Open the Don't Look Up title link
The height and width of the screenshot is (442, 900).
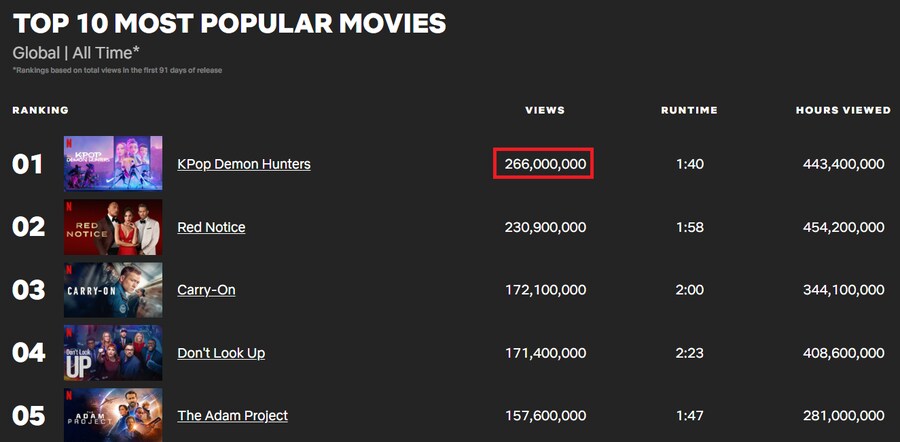point(221,352)
